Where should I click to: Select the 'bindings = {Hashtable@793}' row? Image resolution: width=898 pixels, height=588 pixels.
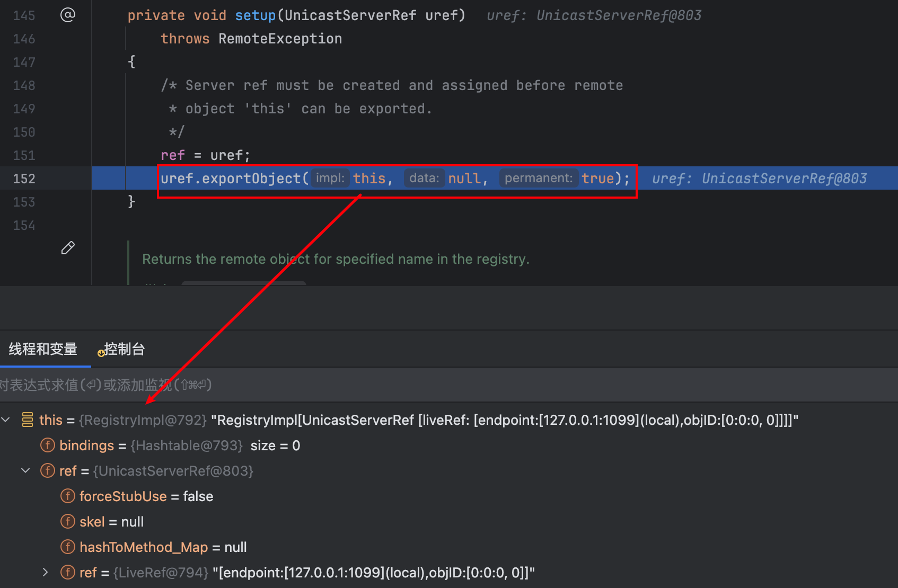coord(449,446)
